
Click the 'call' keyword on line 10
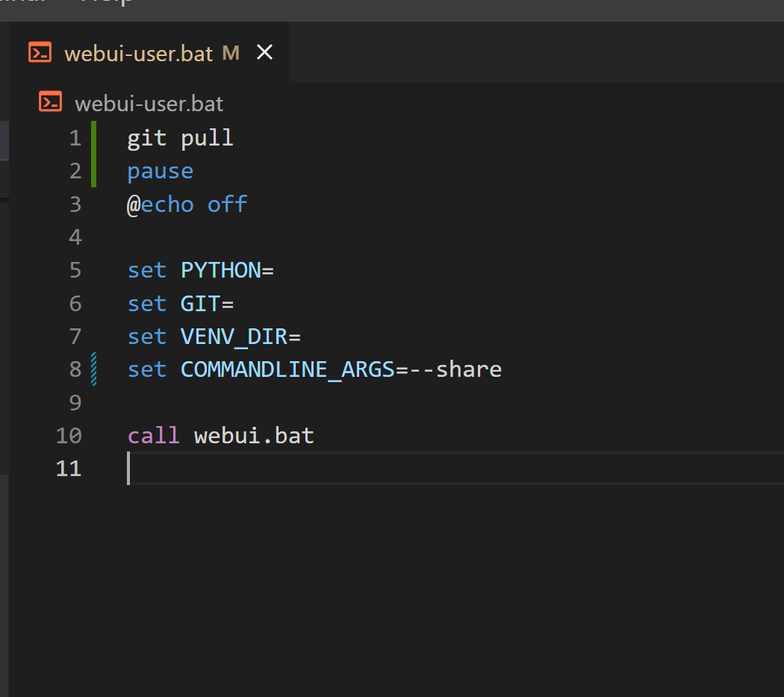154,436
